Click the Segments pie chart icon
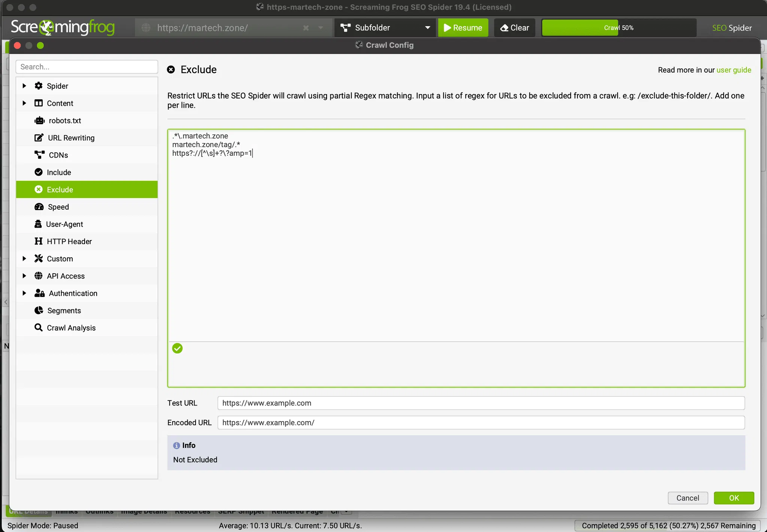Image resolution: width=767 pixels, height=532 pixels. pyautogui.click(x=39, y=310)
